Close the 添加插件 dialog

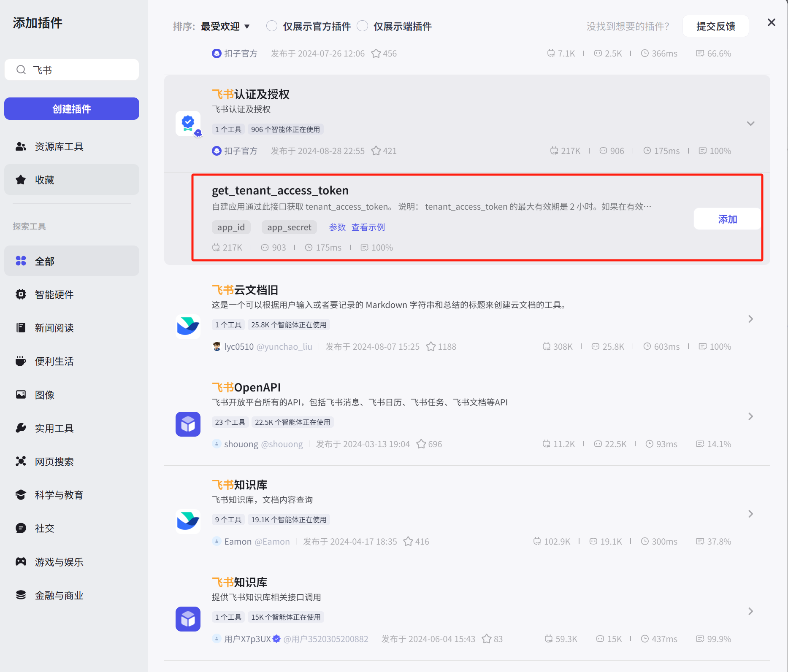tap(772, 22)
